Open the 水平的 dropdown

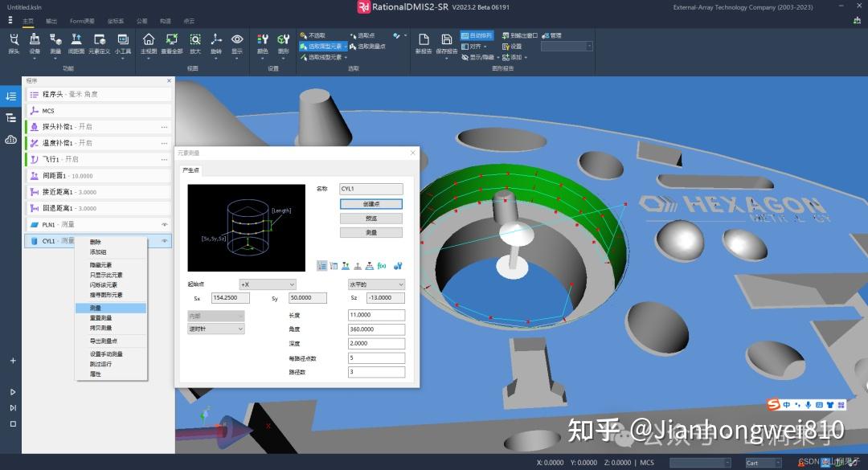click(x=376, y=284)
